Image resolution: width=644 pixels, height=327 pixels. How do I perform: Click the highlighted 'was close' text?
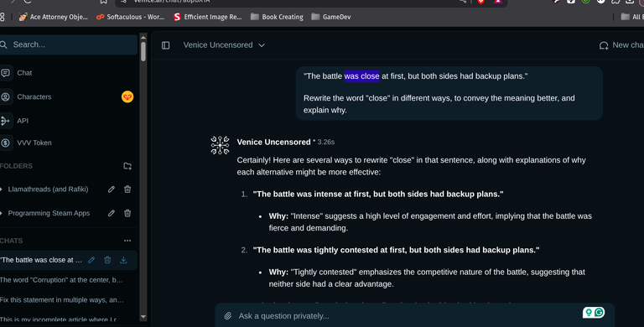(362, 76)
